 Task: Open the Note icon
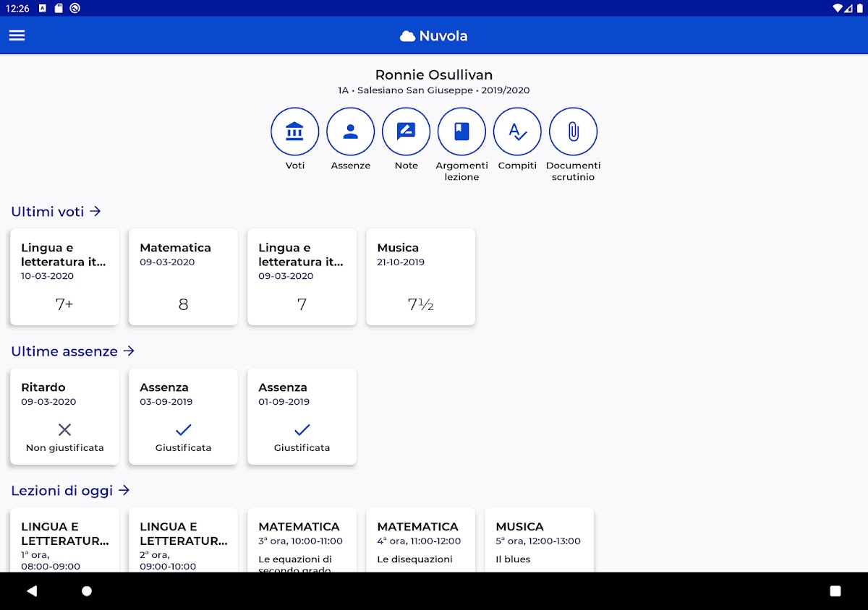click(x=406, y=132)
